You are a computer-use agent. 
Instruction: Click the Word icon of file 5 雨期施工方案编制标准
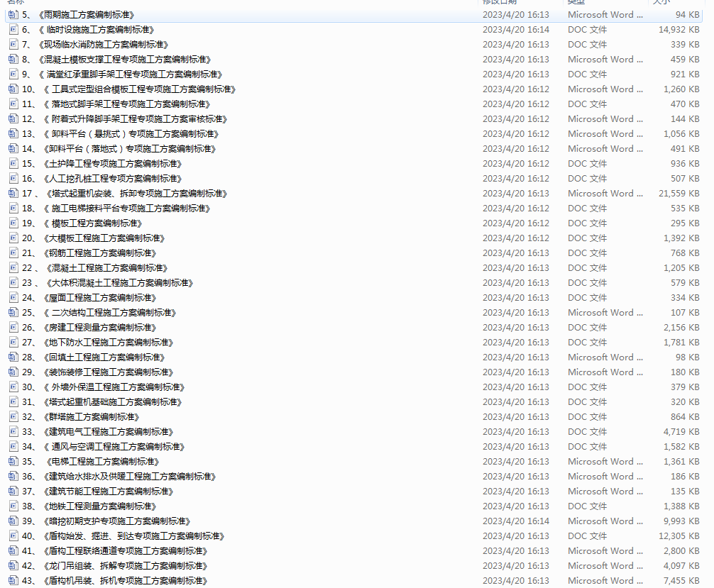pos(13,15)
